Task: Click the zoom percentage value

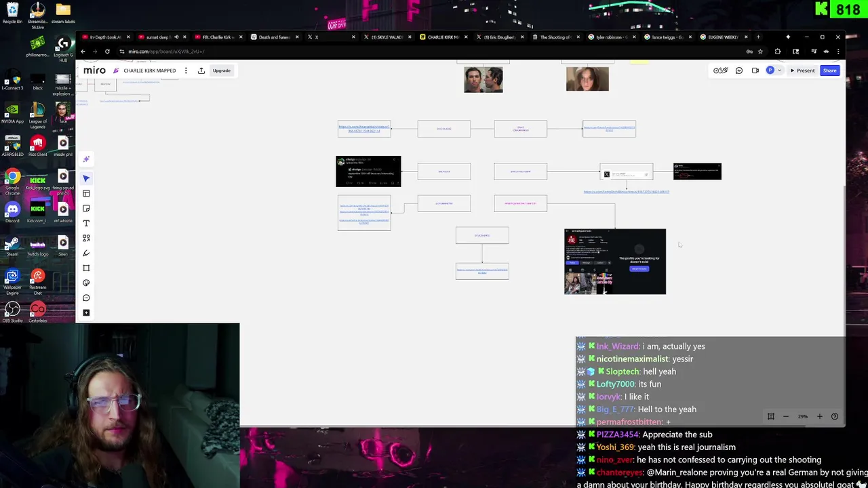Action: pos(803,416)
